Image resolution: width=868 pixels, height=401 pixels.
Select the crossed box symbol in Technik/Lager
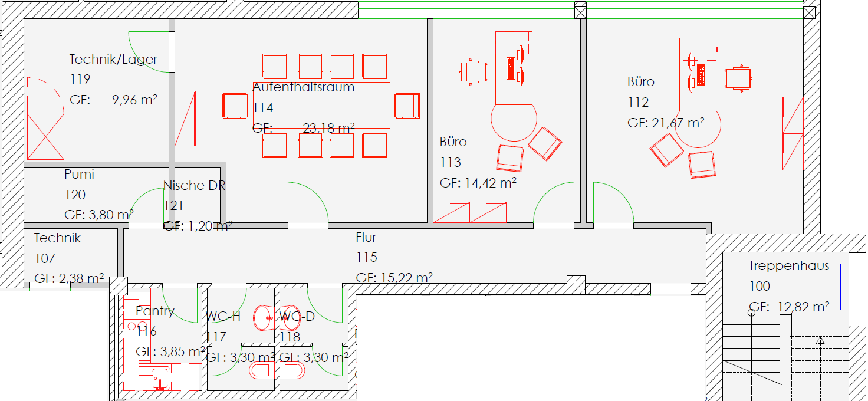tap(46, 137)
